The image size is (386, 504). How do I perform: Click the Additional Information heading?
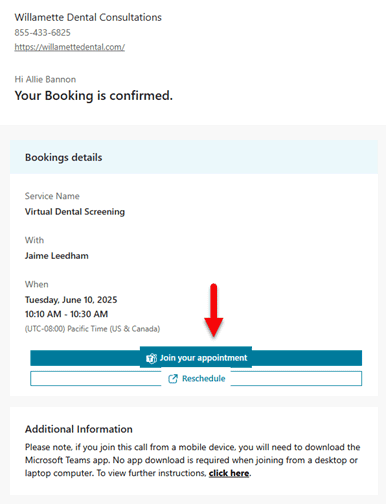click(79, 429)
